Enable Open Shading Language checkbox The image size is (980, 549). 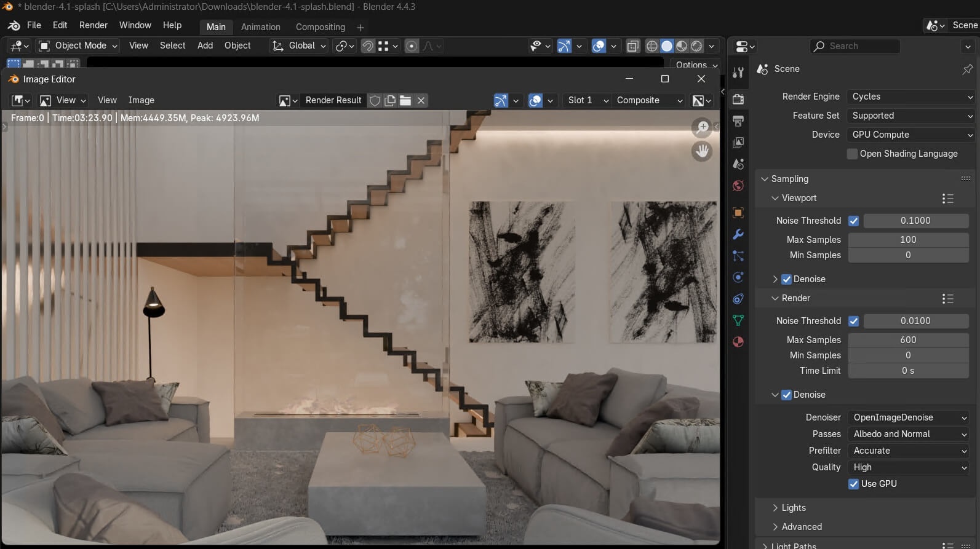852,154
